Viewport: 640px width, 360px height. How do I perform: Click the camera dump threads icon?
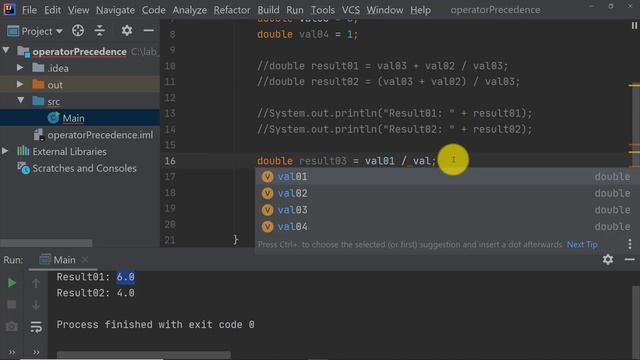pyautogui.click(x=11, y=327)
